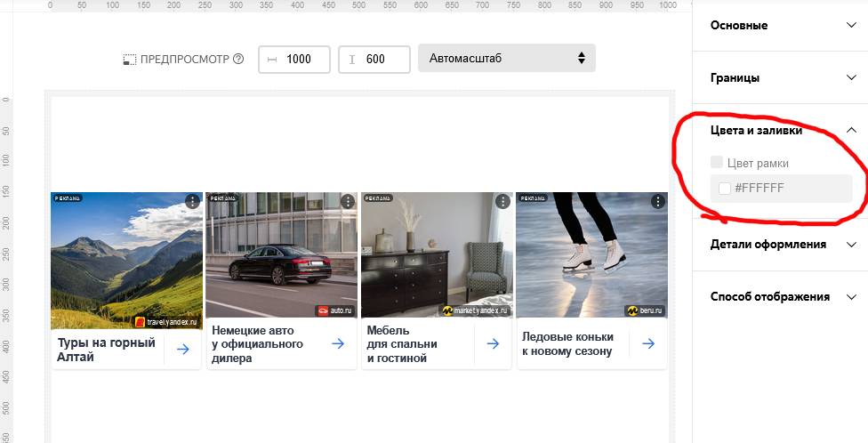This screenshot has width=868, height=443.
Task: Open the Автомасштаб scale dropdown
Action: (x=507, y=58)
